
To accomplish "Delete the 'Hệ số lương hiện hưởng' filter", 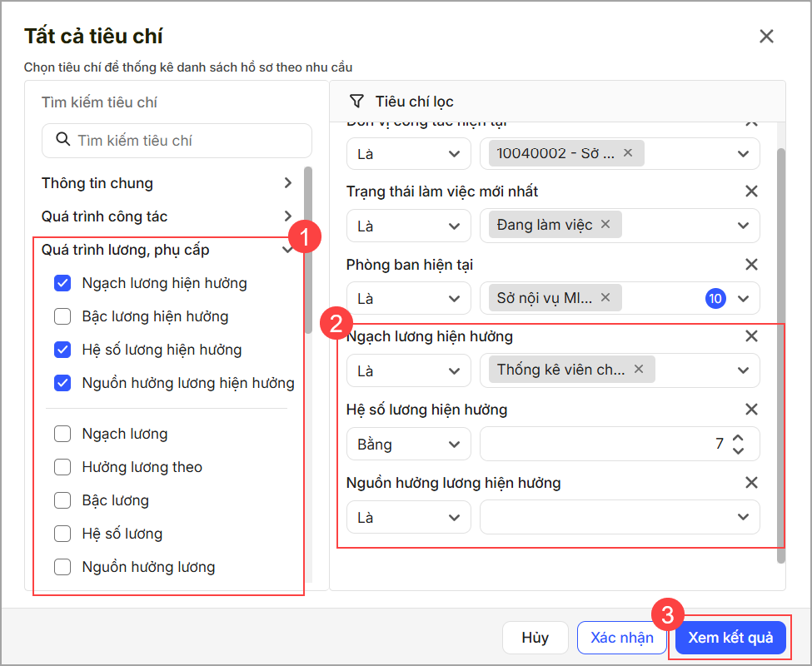I will click(751, 410).
